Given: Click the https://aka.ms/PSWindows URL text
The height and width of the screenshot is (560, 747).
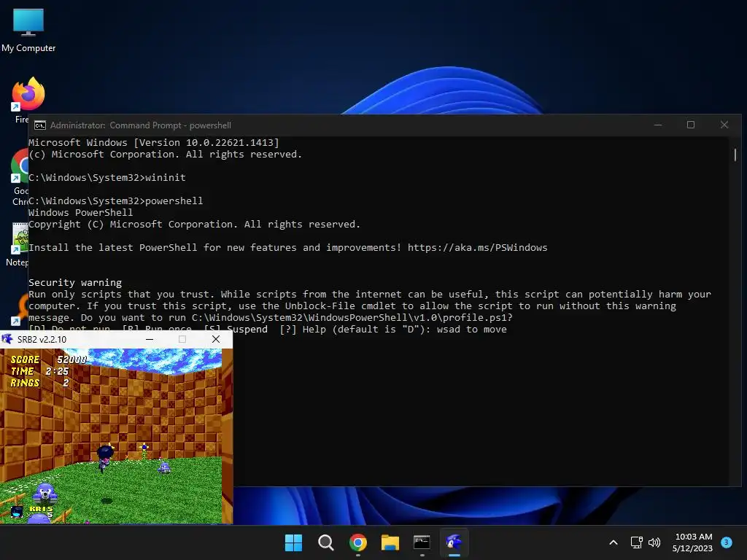Looking at the screenshot, I should tap(477, 248).
